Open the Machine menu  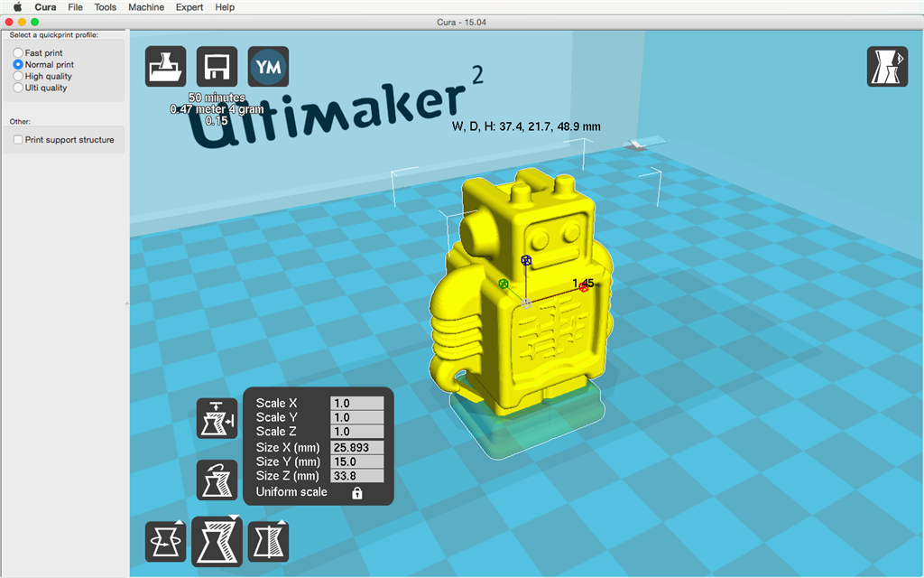[x=146, y=7]
